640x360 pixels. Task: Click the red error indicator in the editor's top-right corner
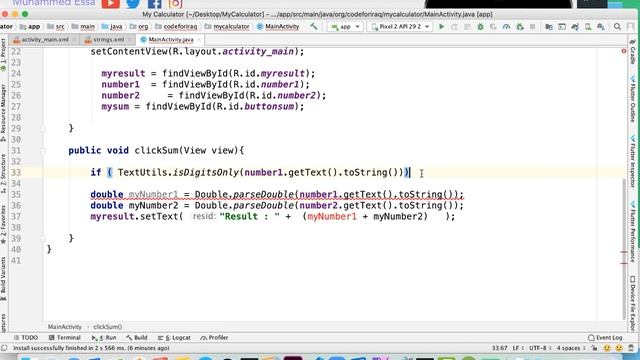[x=624, y=51]
